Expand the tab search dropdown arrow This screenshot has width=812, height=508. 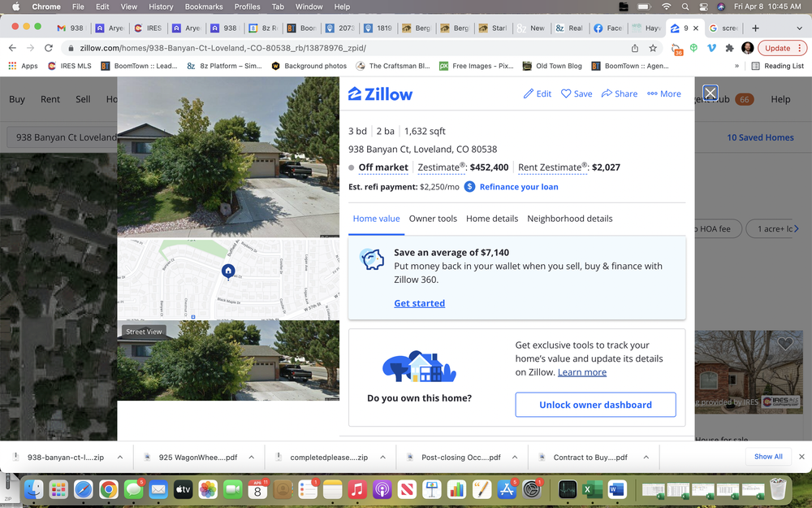point(800,28)
